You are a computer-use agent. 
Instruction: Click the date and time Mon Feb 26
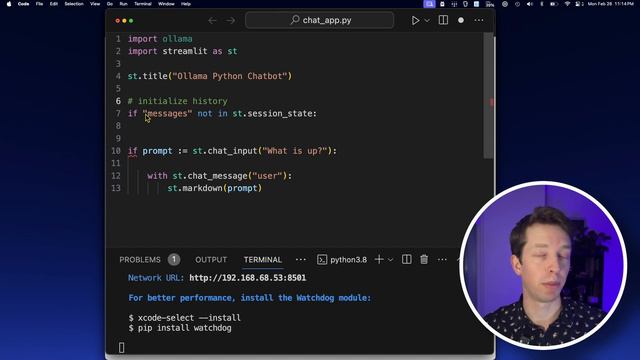pos(611,4)
